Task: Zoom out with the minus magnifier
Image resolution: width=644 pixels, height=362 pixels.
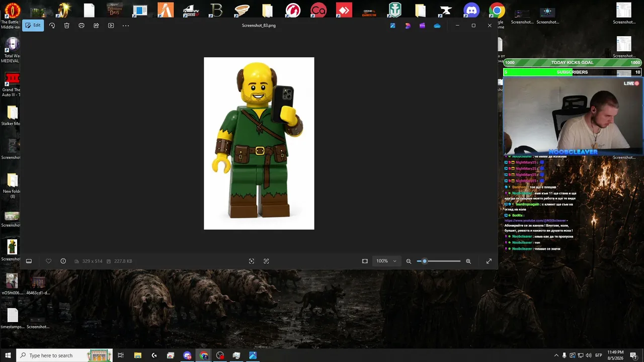Action: coord(409,261)
